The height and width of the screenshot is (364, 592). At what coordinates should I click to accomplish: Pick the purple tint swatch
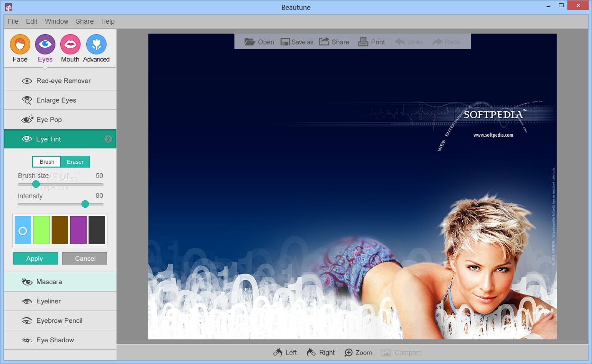[x=78, y=230]
